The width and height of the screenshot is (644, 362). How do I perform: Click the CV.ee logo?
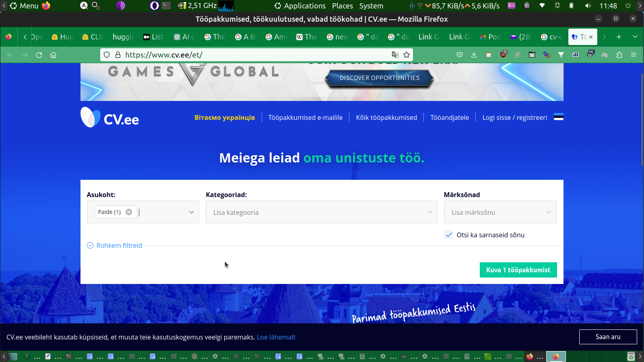coord(110,117)
